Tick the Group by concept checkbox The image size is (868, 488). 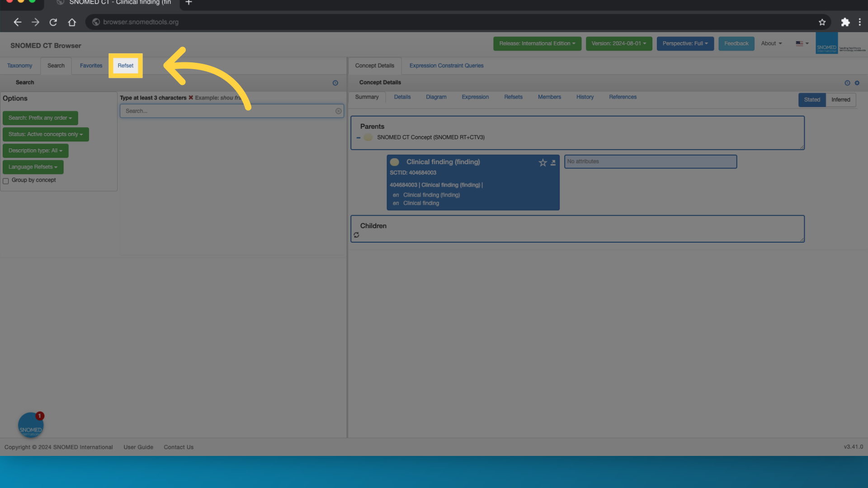tap(6, 181)
